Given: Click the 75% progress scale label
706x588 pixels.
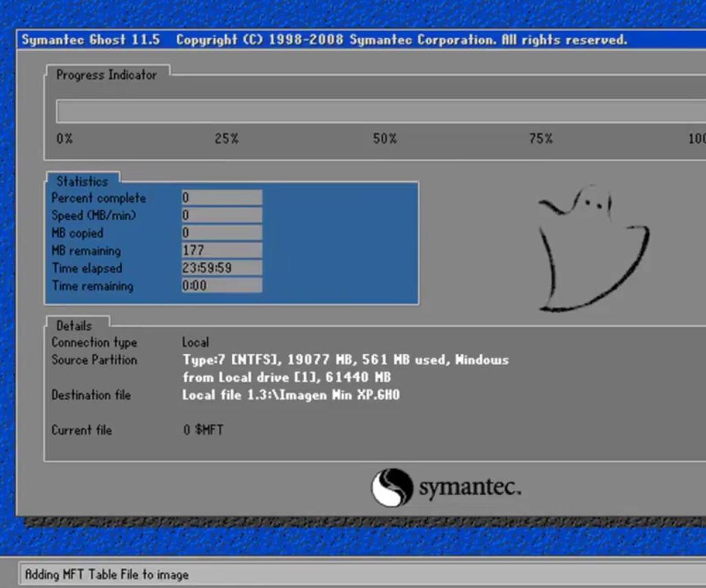Looking at the screenshot, I should pyautogui.click(x=541, y=138).
